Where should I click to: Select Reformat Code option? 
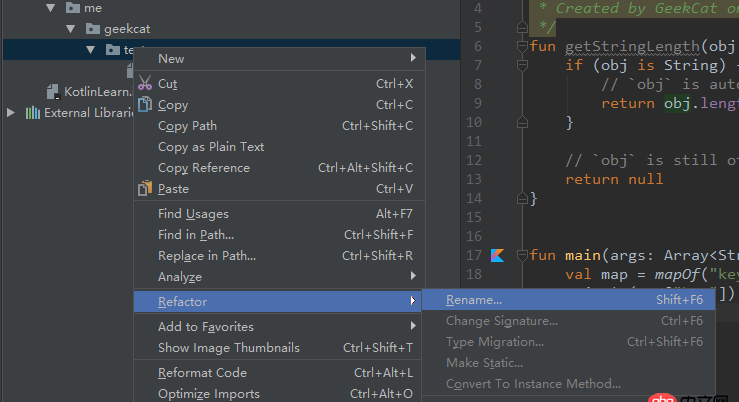tap(202, 373)
